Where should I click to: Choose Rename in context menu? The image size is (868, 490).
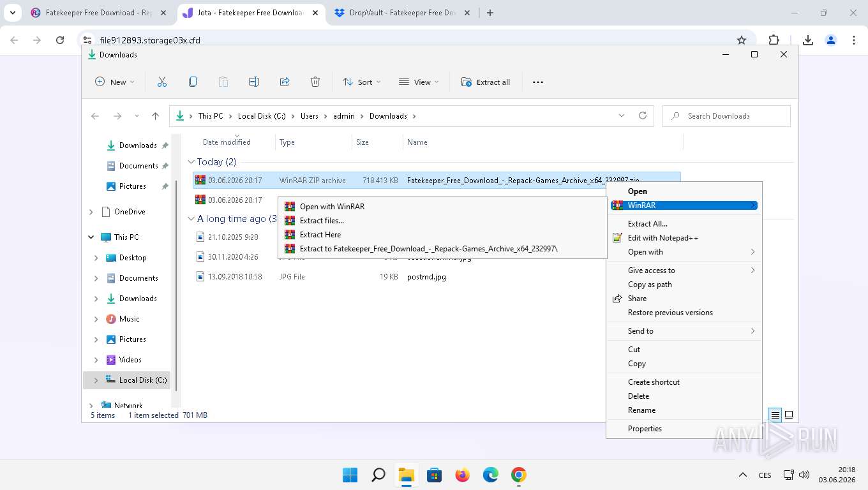coord(684,410)
